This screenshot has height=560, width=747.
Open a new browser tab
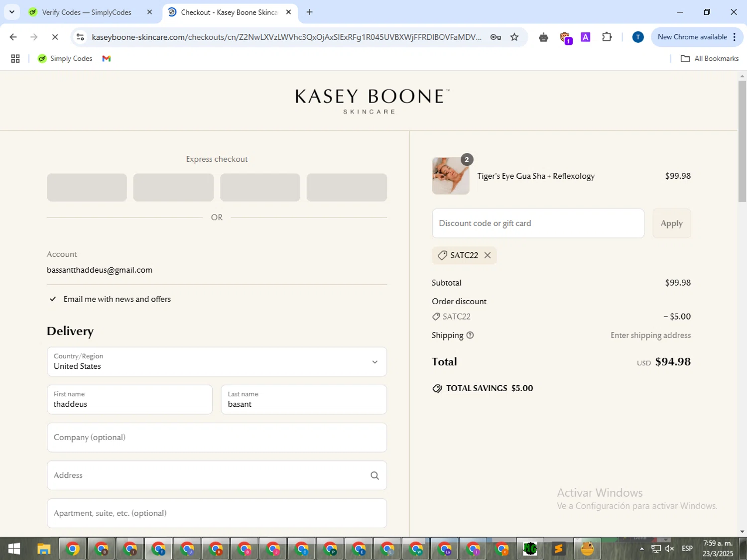pos(309,12)
